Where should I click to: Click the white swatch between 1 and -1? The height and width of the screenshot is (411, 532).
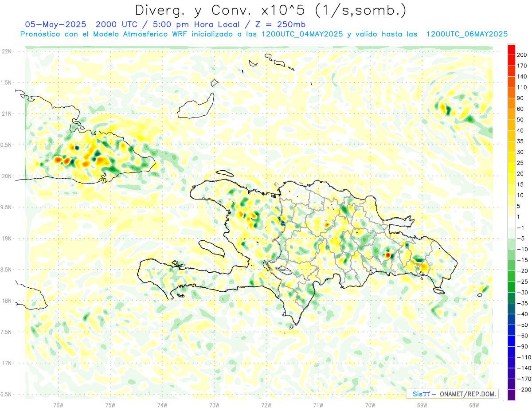point(512,222)
